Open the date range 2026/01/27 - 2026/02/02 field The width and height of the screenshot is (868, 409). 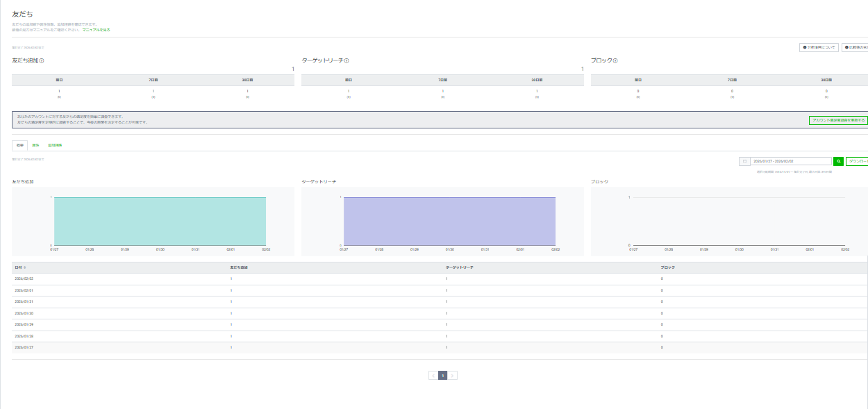pos(790,161)
